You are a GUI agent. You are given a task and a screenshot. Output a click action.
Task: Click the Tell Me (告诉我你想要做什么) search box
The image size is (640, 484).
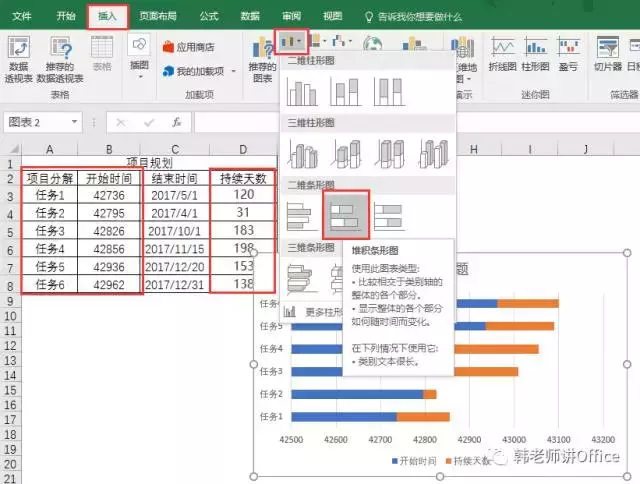point(413,17)
